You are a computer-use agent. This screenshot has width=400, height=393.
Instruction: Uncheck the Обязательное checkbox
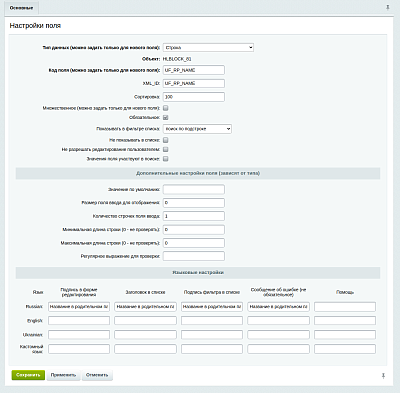[166, 117]
